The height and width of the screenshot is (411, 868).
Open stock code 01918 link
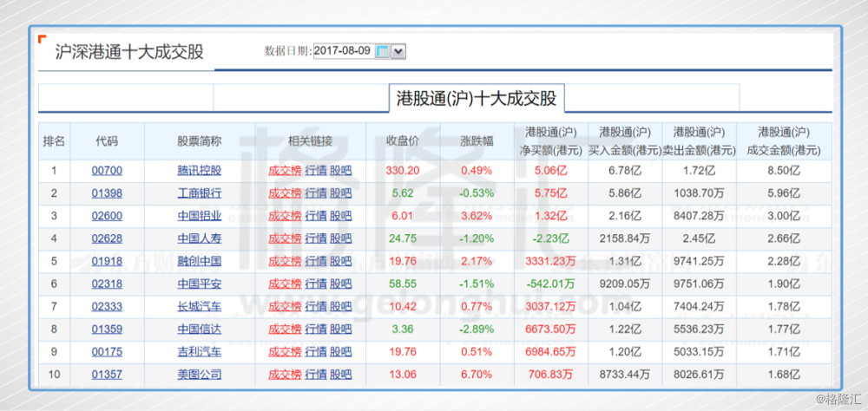pyautogui.click(x=107, y=261)
